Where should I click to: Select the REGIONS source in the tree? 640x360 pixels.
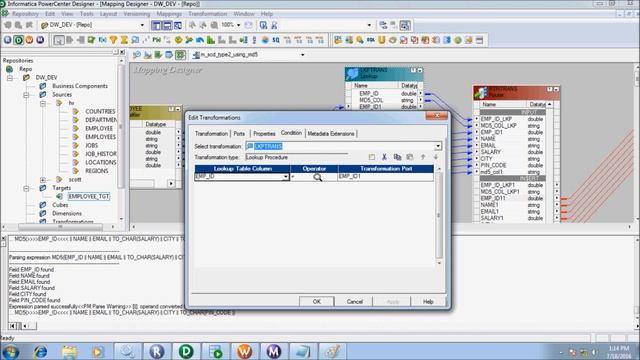click(x=97, y=171)
